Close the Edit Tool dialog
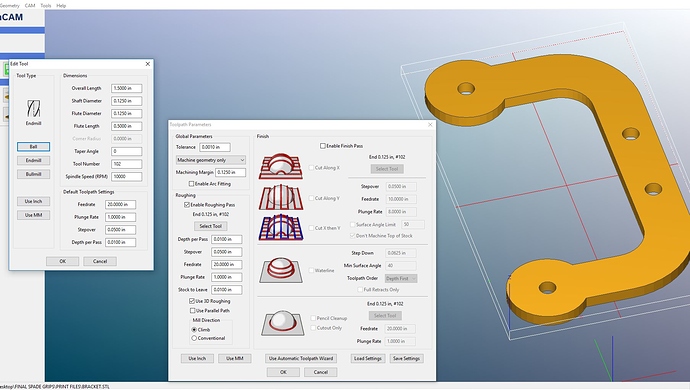Screen dimensions: 690x390 click(x=148, y=64)
